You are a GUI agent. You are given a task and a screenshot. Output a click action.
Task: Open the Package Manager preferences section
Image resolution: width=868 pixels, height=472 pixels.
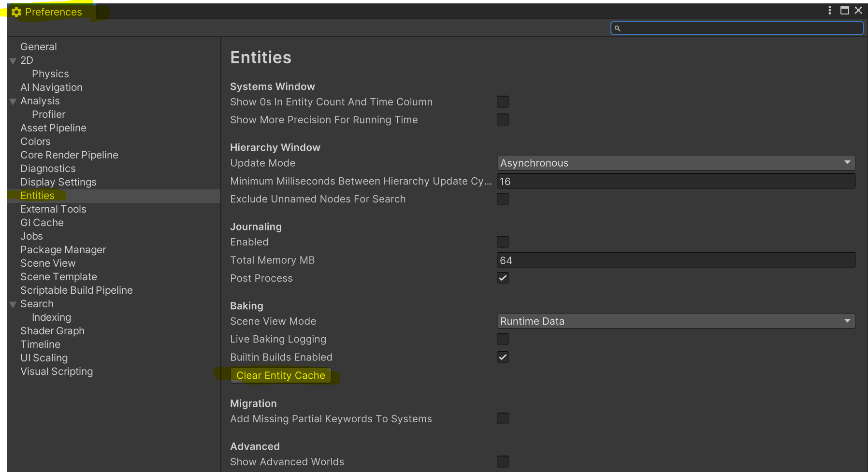click(x=63, y=250)
